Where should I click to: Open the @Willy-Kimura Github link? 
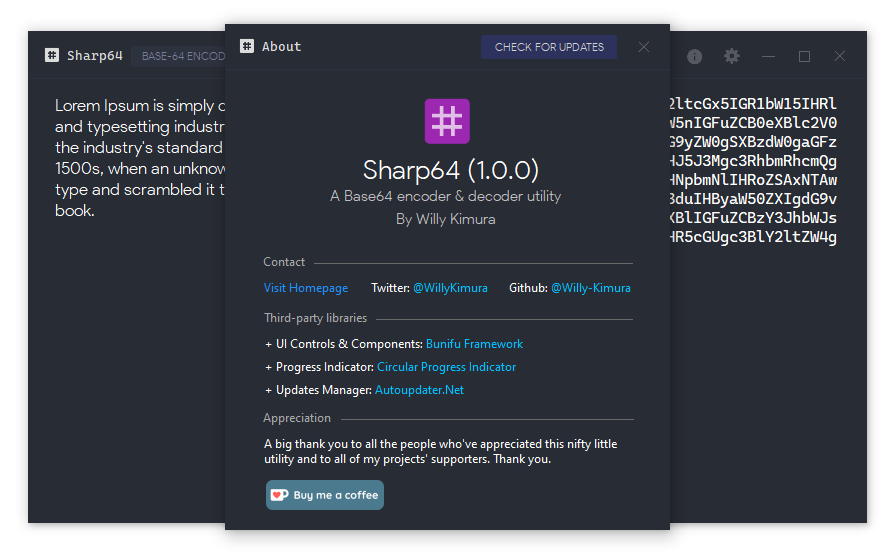tap(590, 288)
